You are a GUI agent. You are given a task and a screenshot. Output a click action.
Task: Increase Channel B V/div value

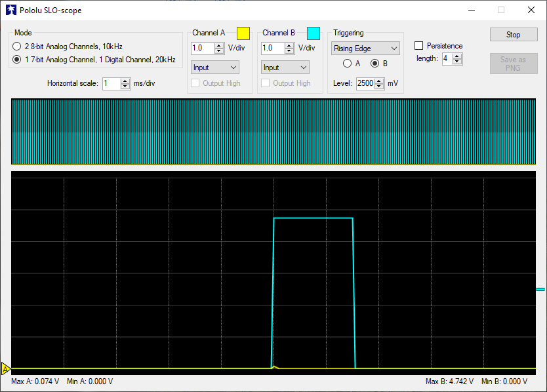click(289, 45)
